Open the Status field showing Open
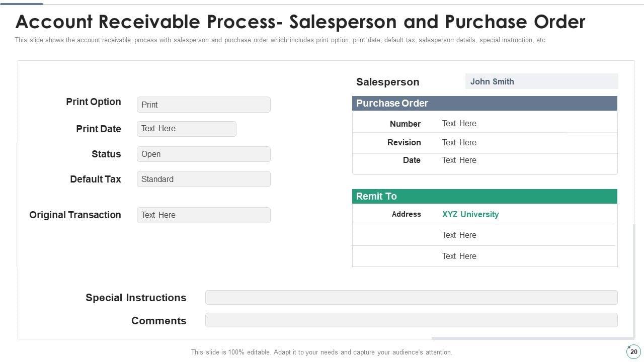This screenshot has height=362, width=644. click(203, 154)
